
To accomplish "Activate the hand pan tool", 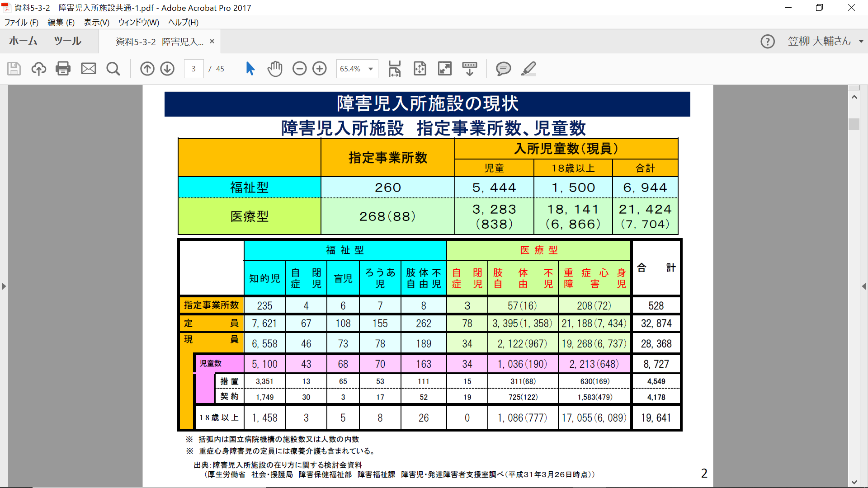I will 275,69.
